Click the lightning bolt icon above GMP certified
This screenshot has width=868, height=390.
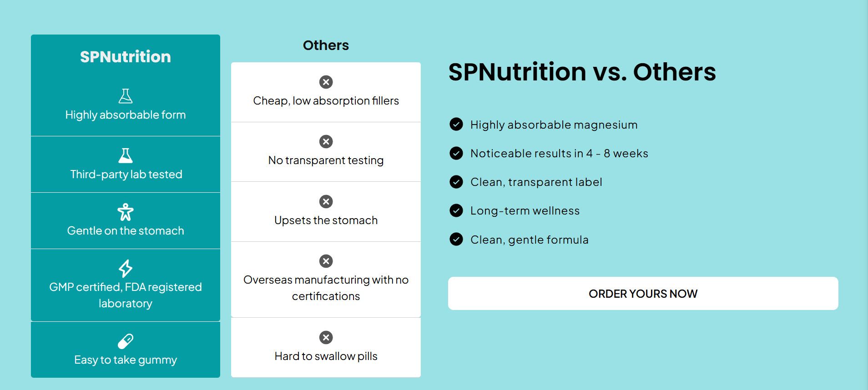click(x=126, y=268)
